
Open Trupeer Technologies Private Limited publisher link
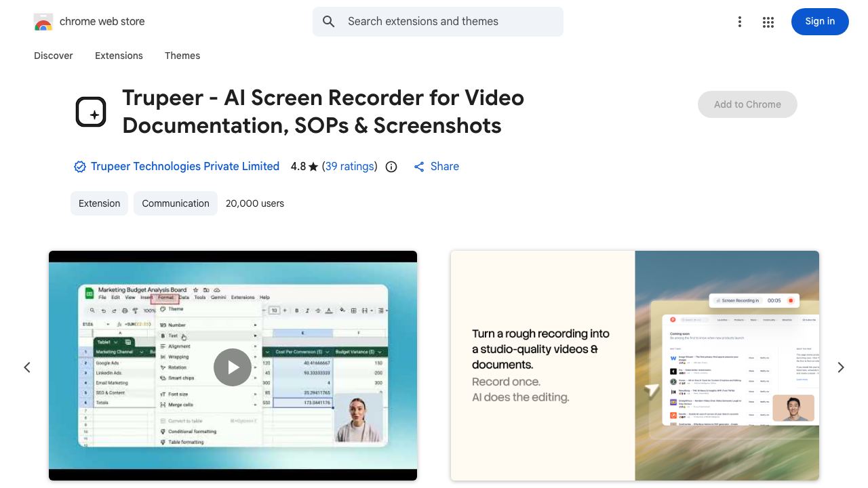[x=185, y=167]
